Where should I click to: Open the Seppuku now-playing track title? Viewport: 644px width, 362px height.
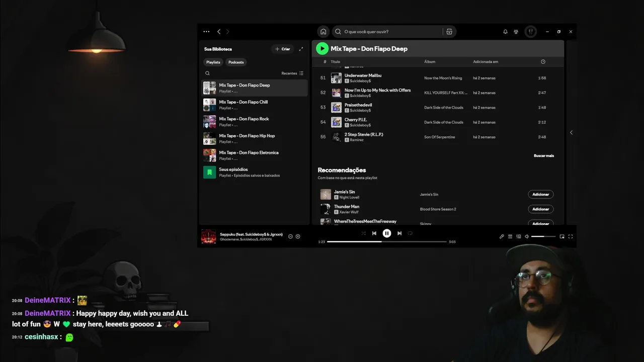251,234
